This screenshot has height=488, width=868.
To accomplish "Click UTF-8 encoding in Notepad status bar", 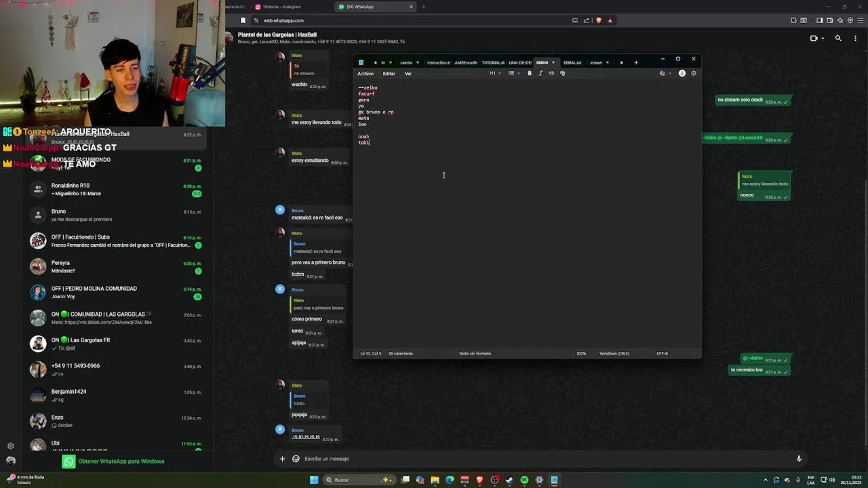I will pyautogui.click(x=662, y=353).
